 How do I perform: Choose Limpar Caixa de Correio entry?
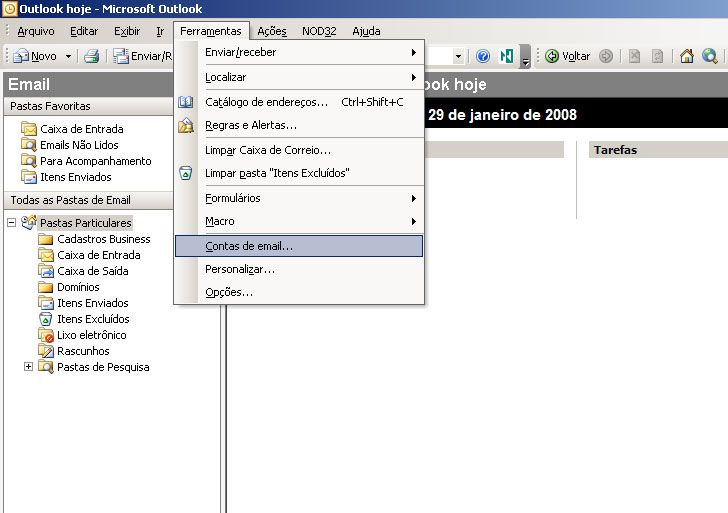click(x=299, y=150)
